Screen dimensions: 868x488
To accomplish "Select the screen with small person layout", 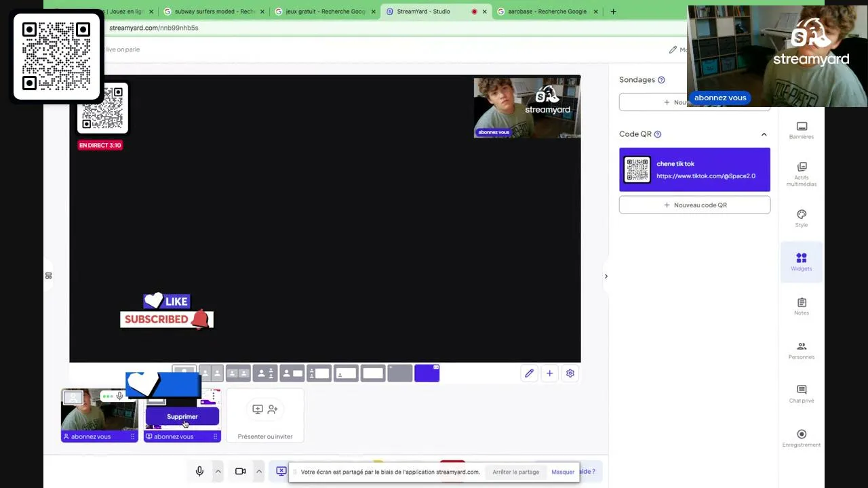I will click(x=346, y=373).
